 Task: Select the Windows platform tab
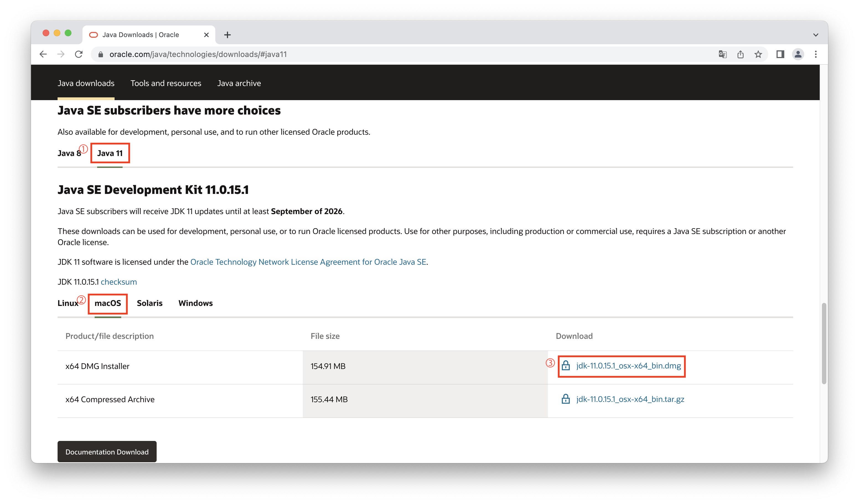(x=195, y=303)
